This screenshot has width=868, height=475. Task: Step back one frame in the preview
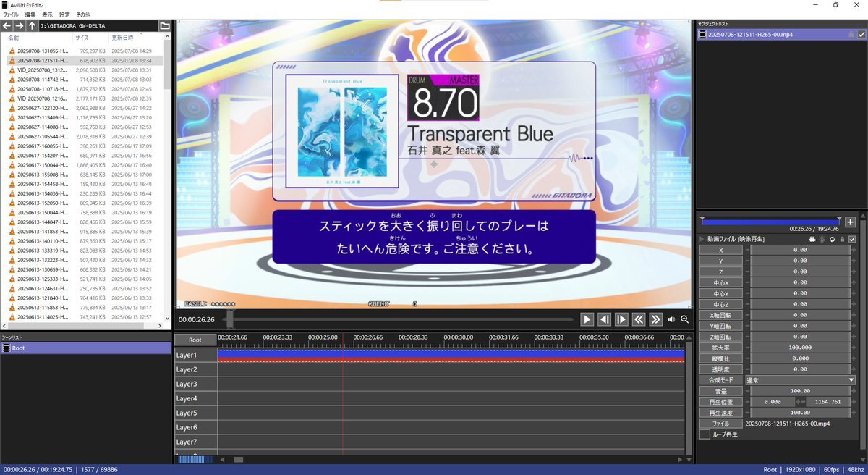coord(604,319)
